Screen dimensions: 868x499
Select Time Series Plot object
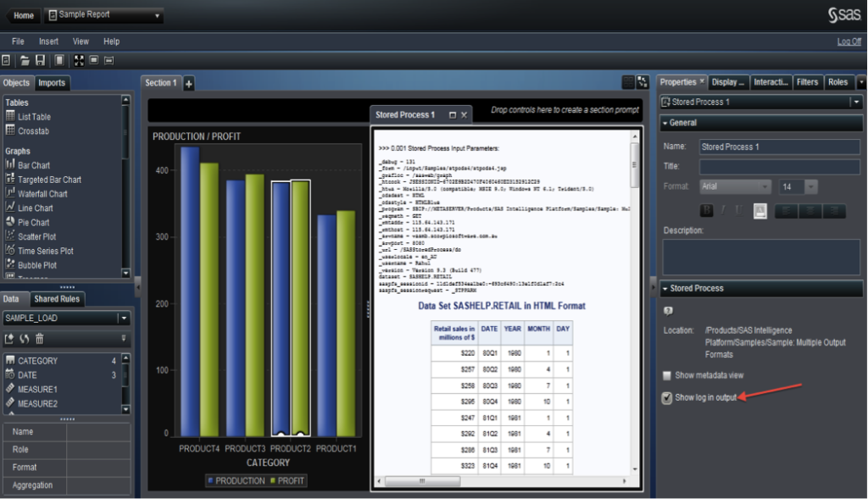point(46,251)
